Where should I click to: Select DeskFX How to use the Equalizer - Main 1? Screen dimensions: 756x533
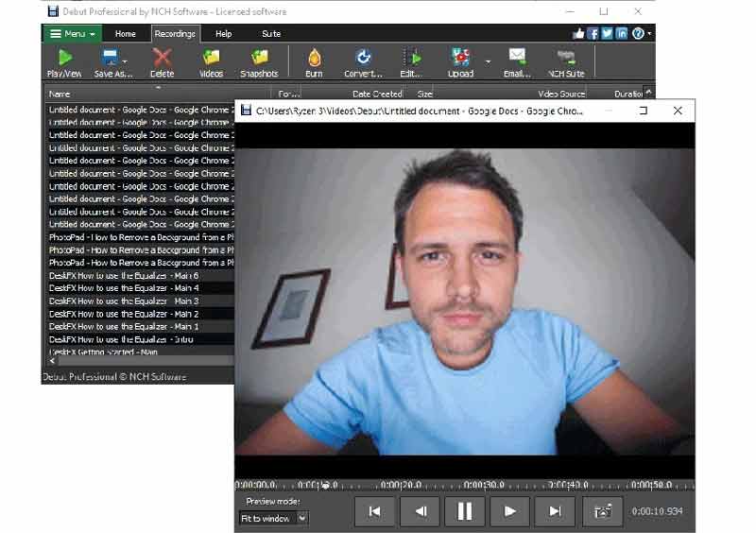pyautogui.click(x=140, y=327)
